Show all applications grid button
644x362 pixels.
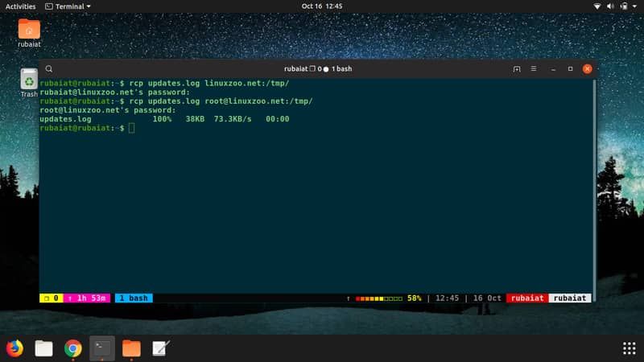pyautogui.click(x=629, y=348)
